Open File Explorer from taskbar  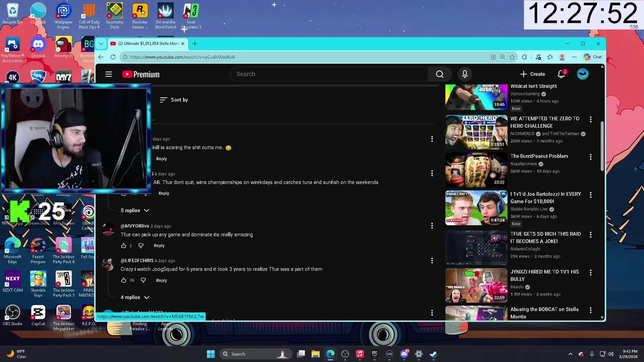coord(315,354)
